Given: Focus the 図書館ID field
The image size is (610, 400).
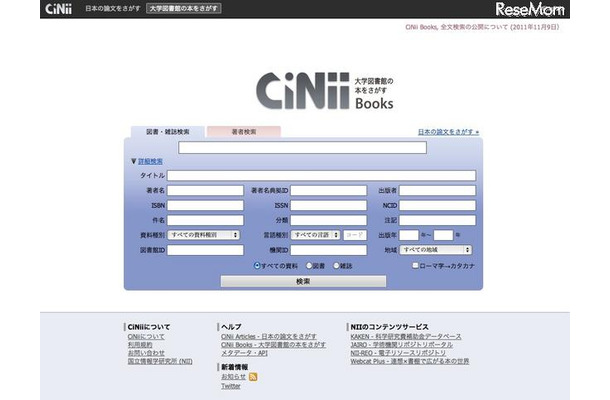Looking at the screenshot, I should pyautogui.click(x=205, y=250).
